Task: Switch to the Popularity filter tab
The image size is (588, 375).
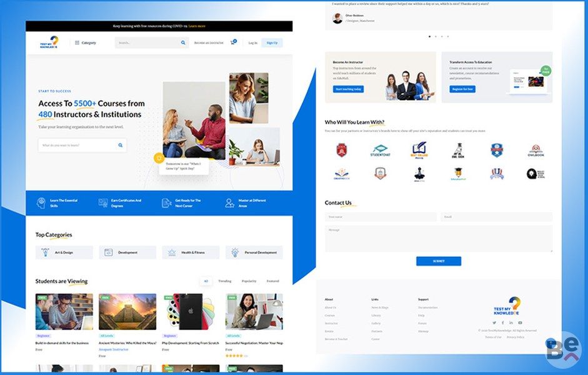Action: (249, 281)
